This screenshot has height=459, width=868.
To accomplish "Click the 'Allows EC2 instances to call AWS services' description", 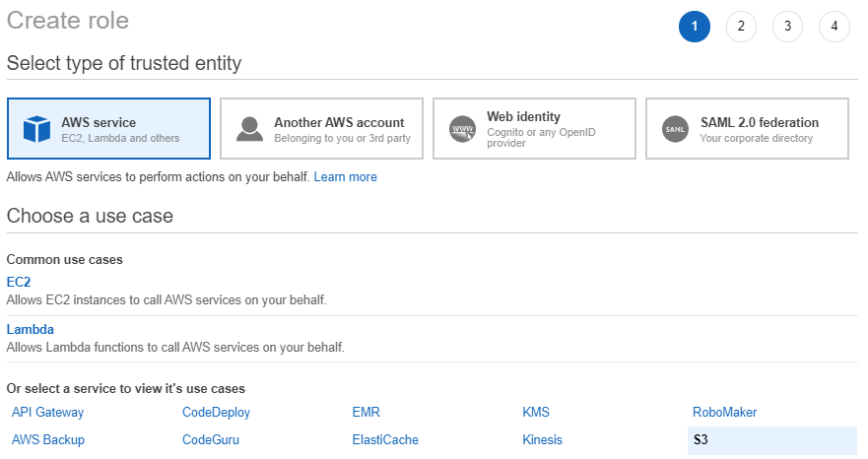I will 167,299.
